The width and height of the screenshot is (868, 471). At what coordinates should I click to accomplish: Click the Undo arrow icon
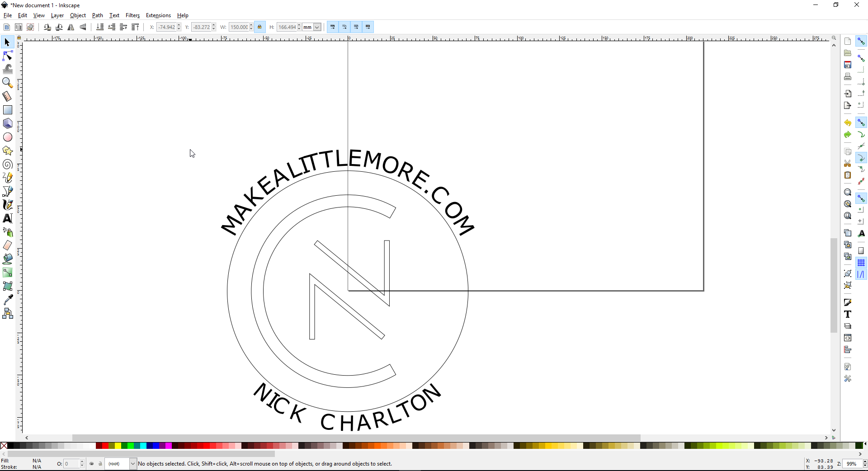click(848, 123)
